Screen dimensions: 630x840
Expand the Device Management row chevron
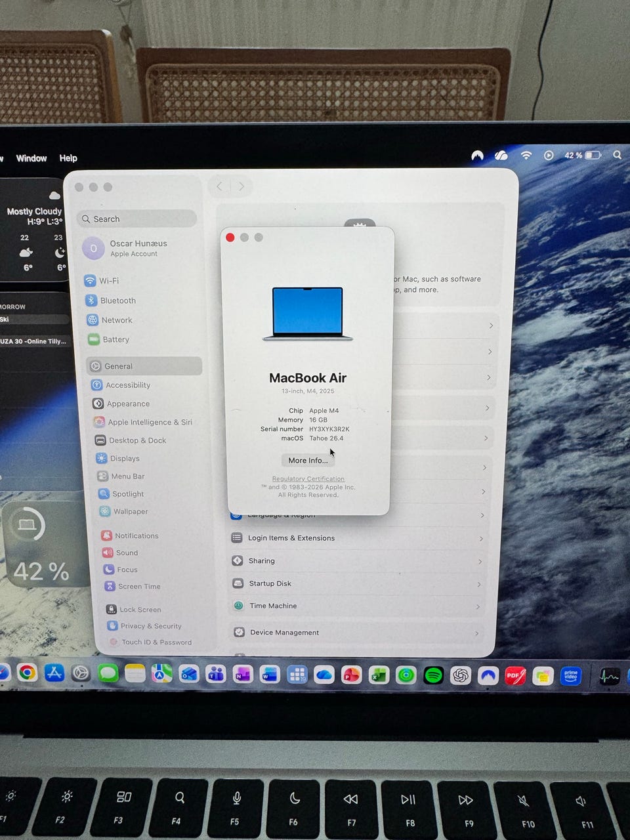[x=476, y=633]
